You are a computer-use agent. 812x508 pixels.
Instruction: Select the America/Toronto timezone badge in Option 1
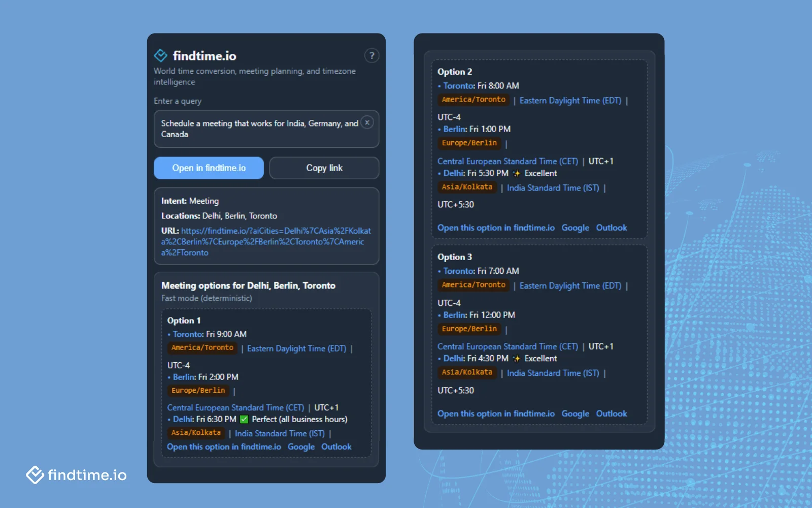point(201,348)
